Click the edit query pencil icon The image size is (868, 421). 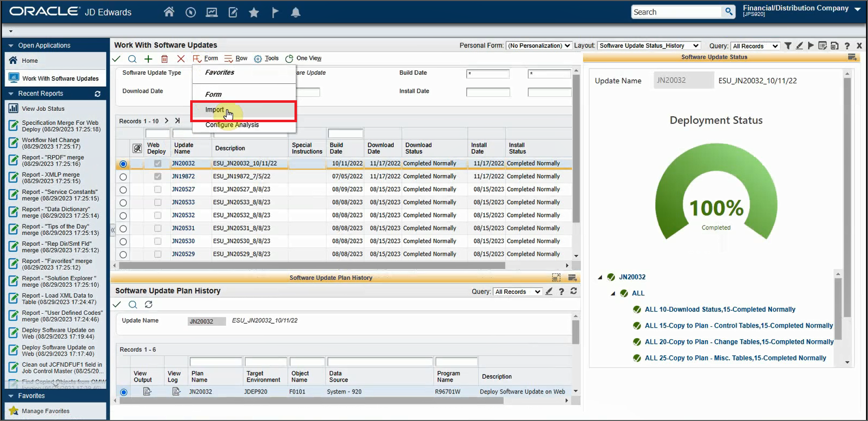799,45
